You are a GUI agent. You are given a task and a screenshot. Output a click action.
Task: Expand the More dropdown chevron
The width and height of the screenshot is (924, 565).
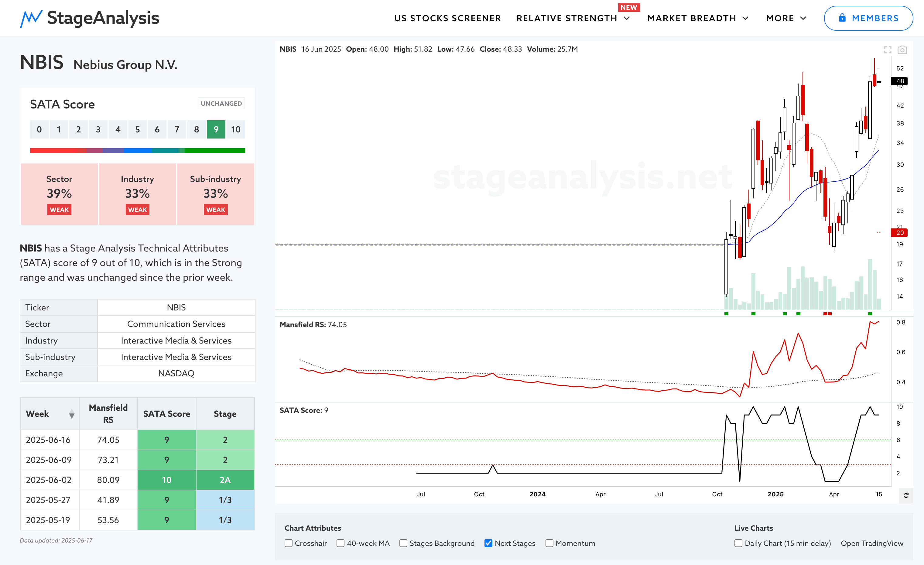pyautogui.click(x=803, y=18)
